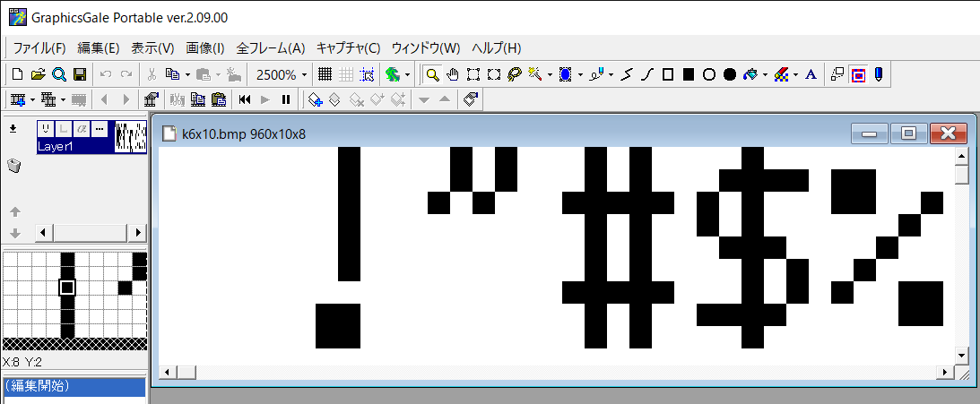Select the straight Line tool
980x404 pixels.
click(x=628, y=75)
